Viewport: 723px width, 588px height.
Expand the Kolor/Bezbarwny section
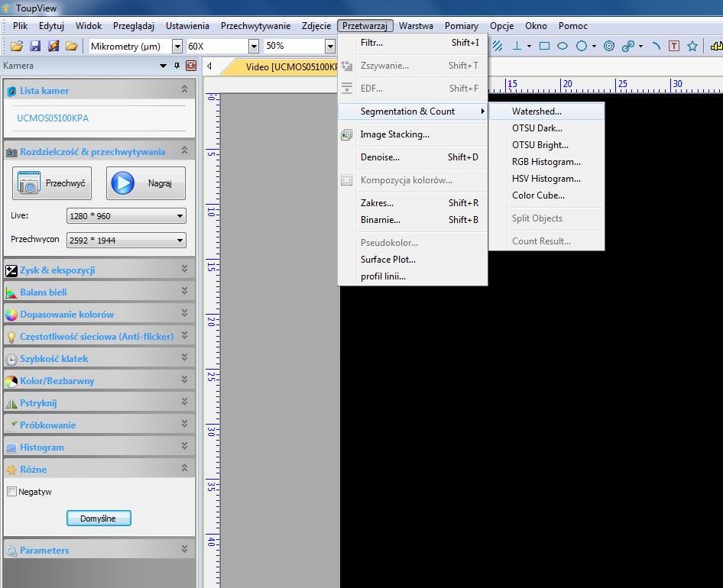(184, 380)
